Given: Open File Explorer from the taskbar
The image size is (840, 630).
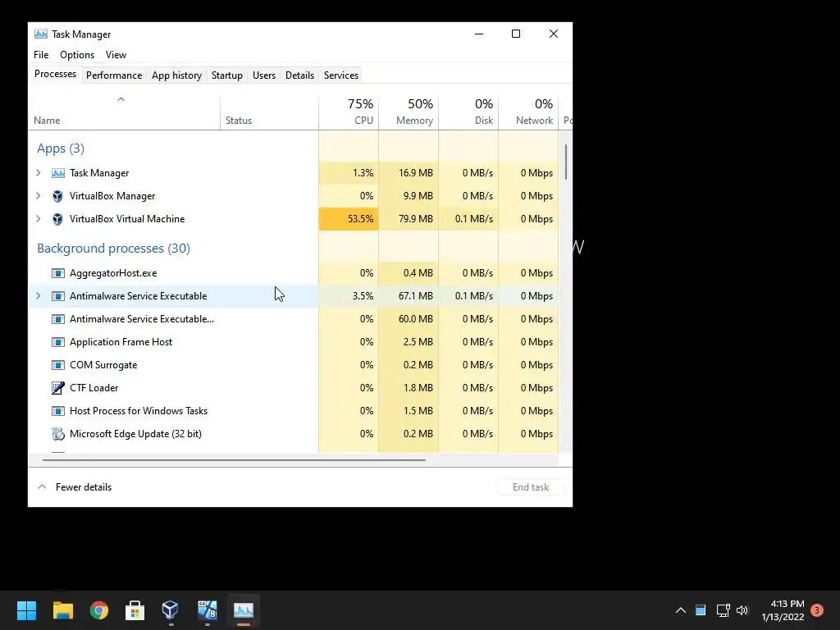Looking at the screenshot, I should (x=62, y=609).
